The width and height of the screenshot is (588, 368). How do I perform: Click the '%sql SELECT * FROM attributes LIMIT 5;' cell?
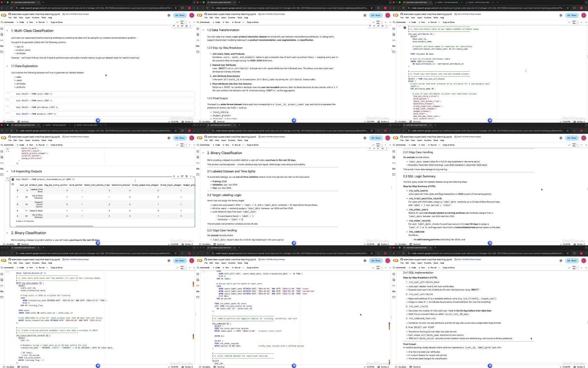tap(103, 107)
